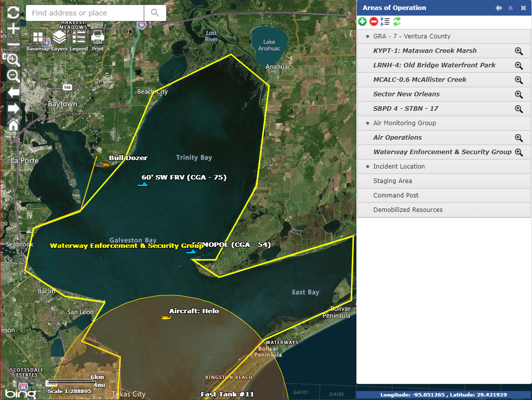The height and width of the screenshot is (400, 532).
Task: Show the map Legend
Action: [78, 38]
